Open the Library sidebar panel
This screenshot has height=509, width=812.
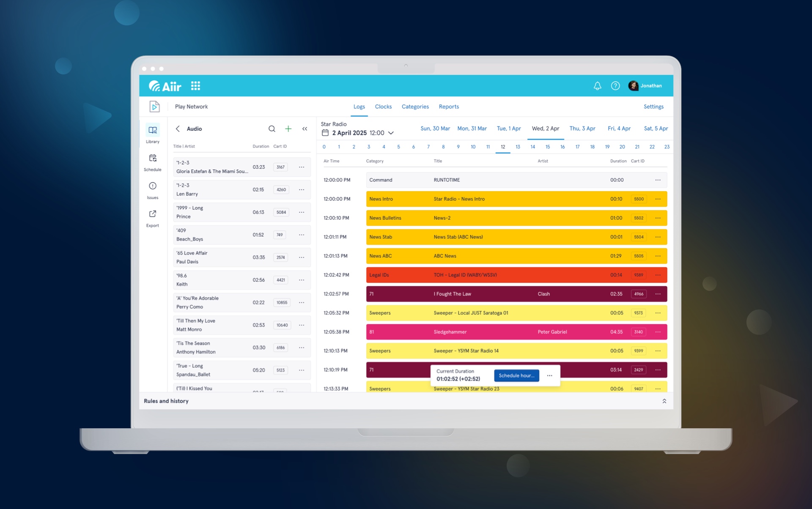point(153,134)
